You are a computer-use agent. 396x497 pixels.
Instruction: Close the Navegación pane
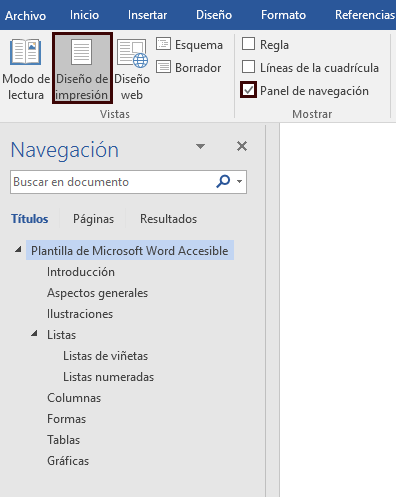(242, 146)
